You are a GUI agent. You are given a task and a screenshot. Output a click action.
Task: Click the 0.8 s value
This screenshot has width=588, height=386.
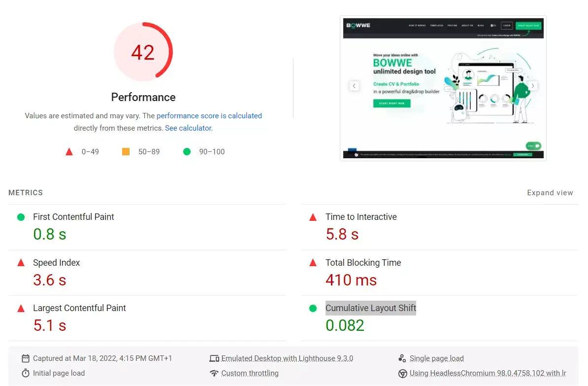click(x=50, y=234)
